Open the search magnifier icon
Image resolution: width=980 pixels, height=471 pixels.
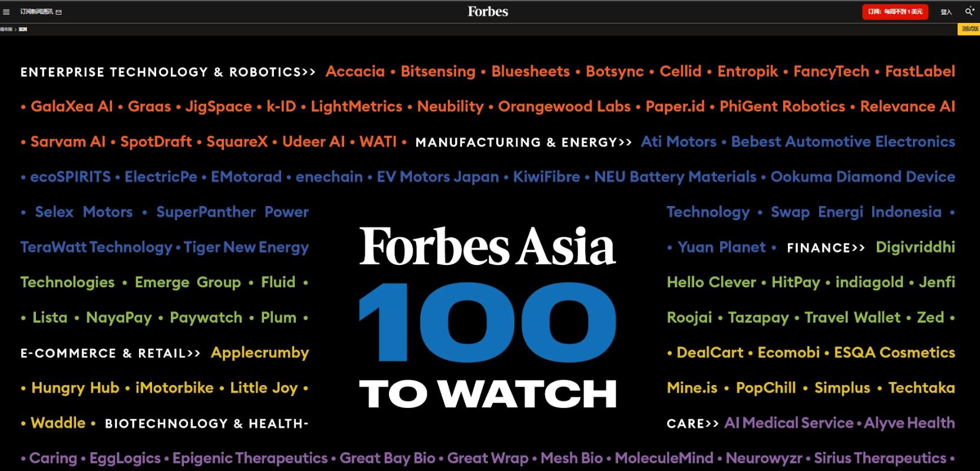pyautogui.click(x=969, y=11)
